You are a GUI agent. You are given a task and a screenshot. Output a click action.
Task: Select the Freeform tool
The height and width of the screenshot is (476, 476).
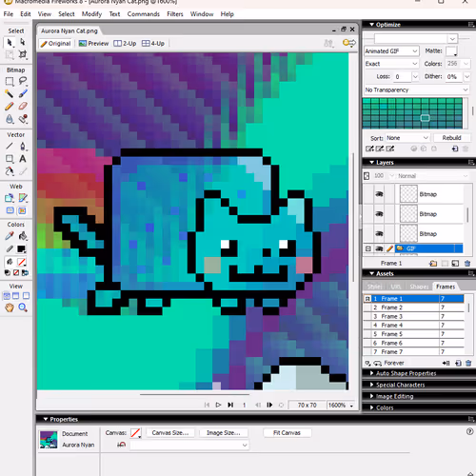[10, 171]
